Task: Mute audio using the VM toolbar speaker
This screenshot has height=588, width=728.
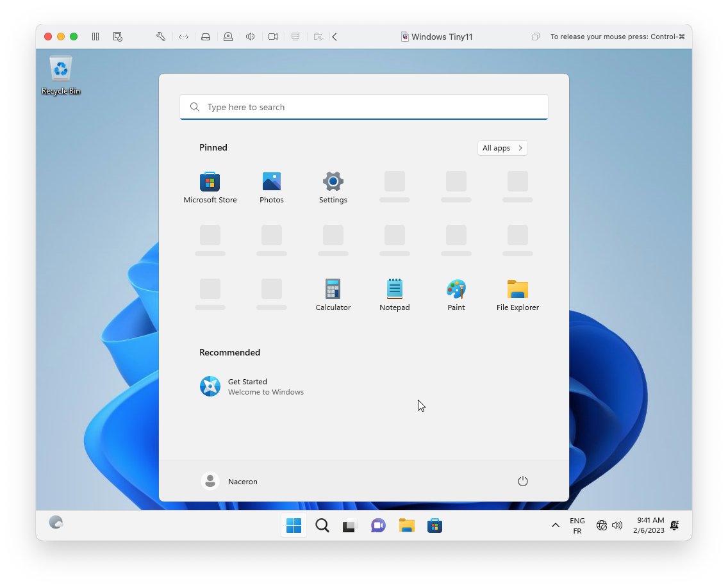Action: click(250, 37)
